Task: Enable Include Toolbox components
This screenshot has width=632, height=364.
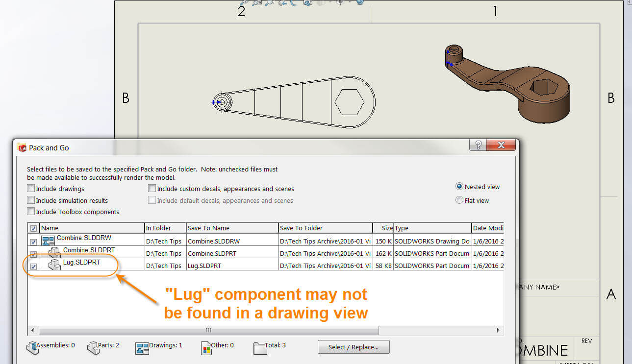Action: point(31,212)
